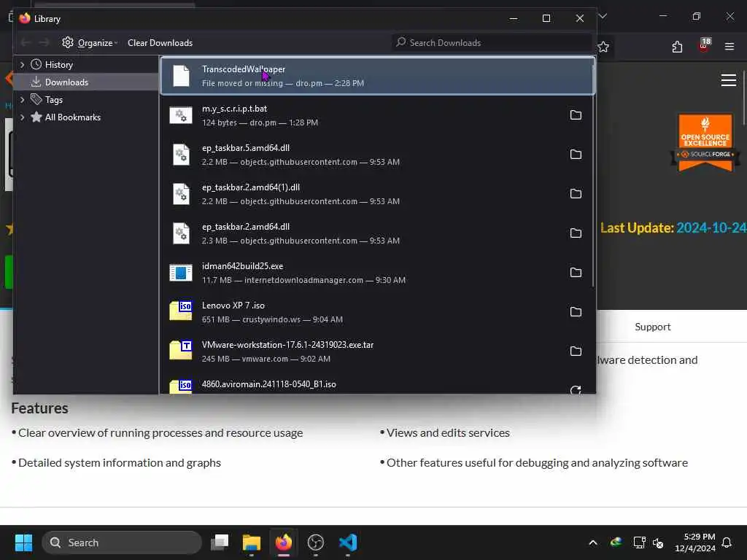
Task: Click the idman642build25.exe file icon
Action: click(x=181, y=273)
